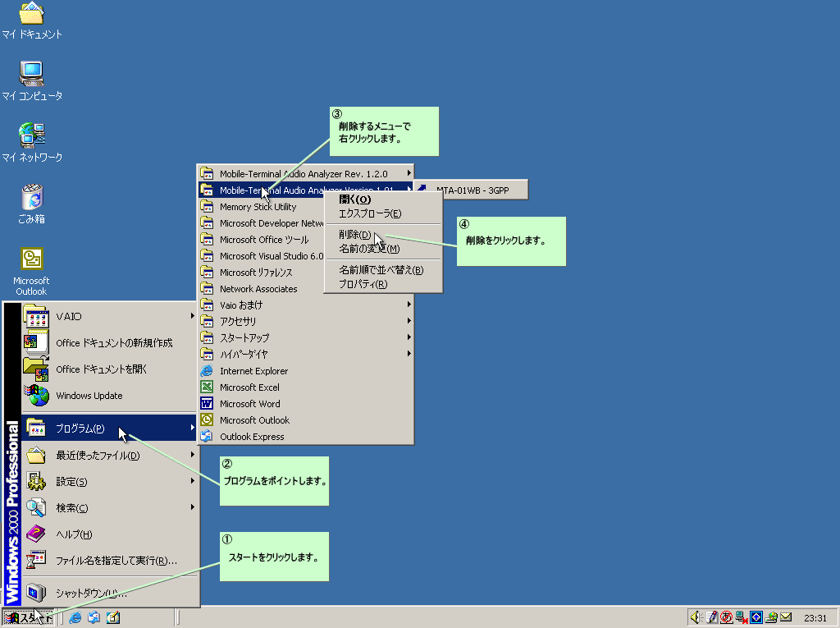This screenshot has height=628, width=840.
Task: Expand Mobile-Terminal Audio Analyzer Rev. 1.2.0 folder
Action: point(306,174)
